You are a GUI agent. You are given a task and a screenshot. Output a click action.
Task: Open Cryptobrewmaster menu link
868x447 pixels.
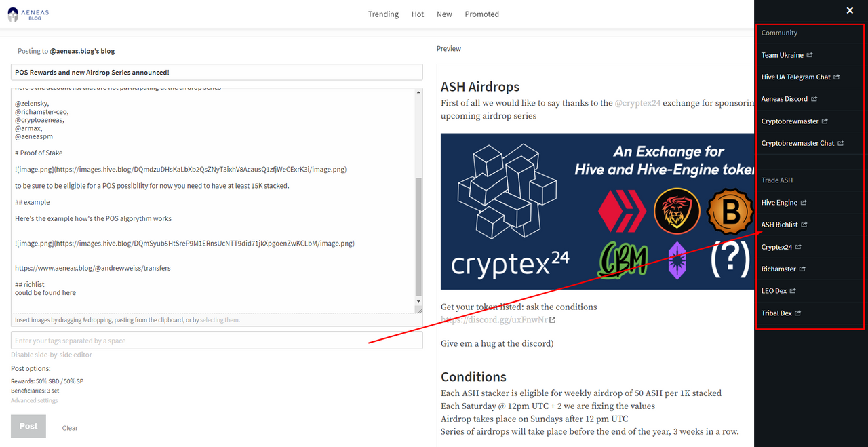click(790, 121)
